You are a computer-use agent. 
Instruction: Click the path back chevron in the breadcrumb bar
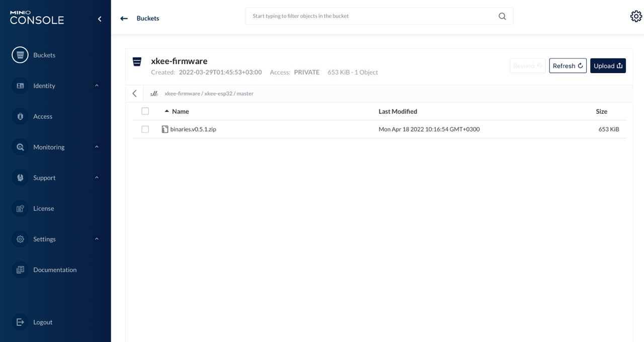pos(134,94)
